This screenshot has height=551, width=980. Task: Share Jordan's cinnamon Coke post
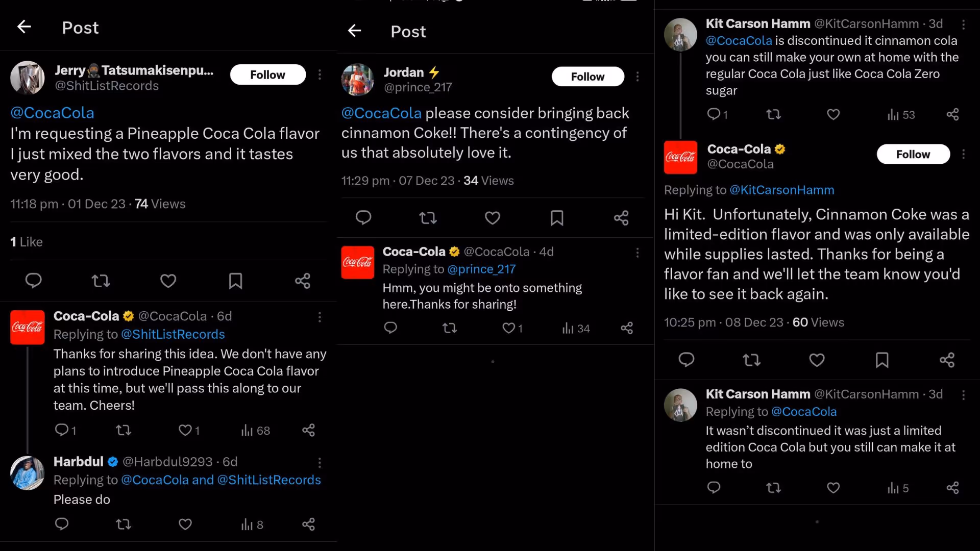(x=621, y=218)
